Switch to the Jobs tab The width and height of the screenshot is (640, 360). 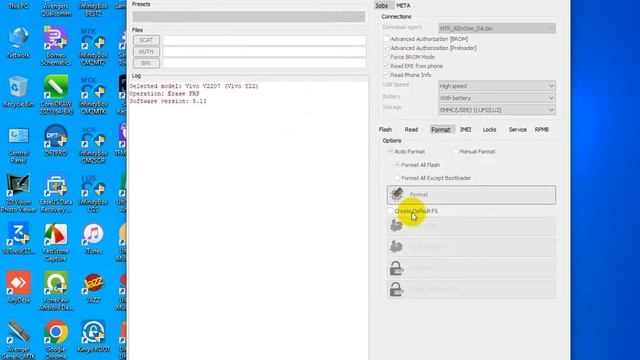pyautogui.click(x=382, y=5)
